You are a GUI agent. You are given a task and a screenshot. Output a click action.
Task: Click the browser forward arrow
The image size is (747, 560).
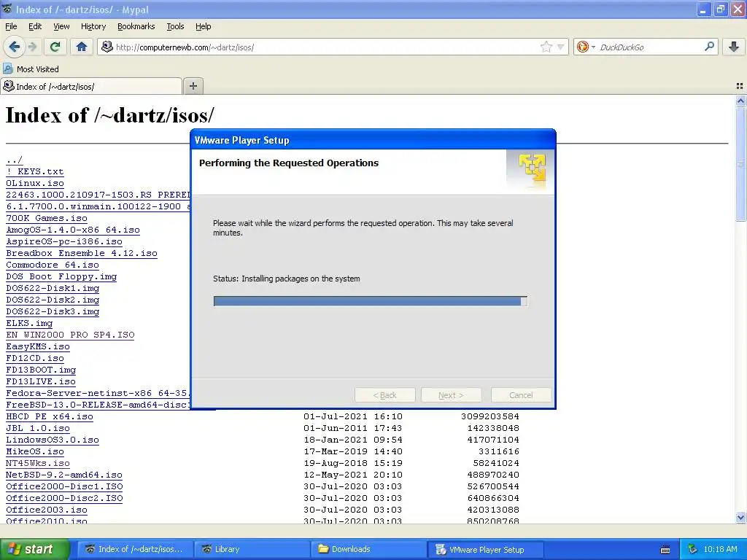pos(32,47)
